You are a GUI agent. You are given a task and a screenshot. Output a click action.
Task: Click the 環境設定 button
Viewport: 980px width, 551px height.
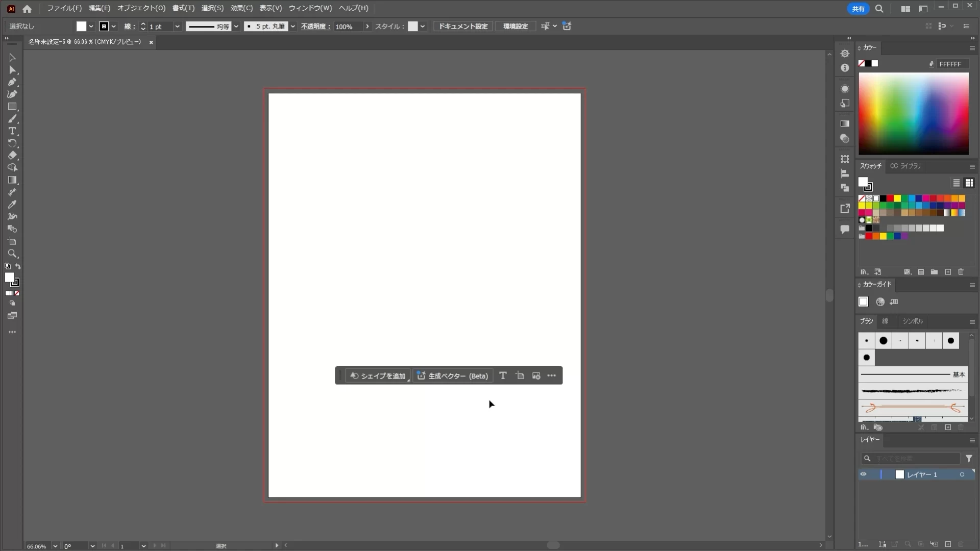(x=516, y=27)
